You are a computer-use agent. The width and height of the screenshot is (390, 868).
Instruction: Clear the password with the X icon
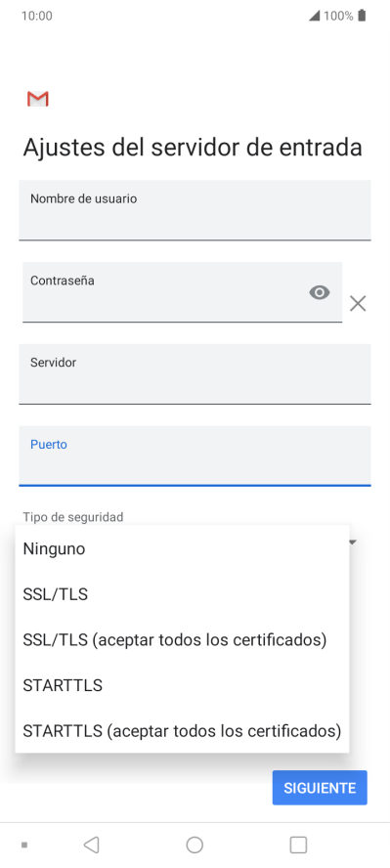[x=358, y=303]
